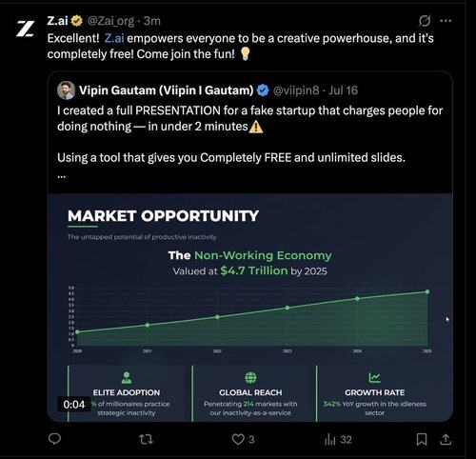The width and height of the screenshot is (476, 459).
Task: Play the Market Opportunity video preview
Action: pyautogui.click(x=250, y=308)
